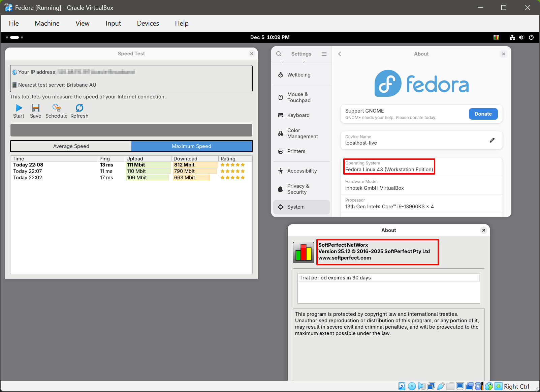
Task: Click the mouse integration status icon
Action: (x=489, y=386)
